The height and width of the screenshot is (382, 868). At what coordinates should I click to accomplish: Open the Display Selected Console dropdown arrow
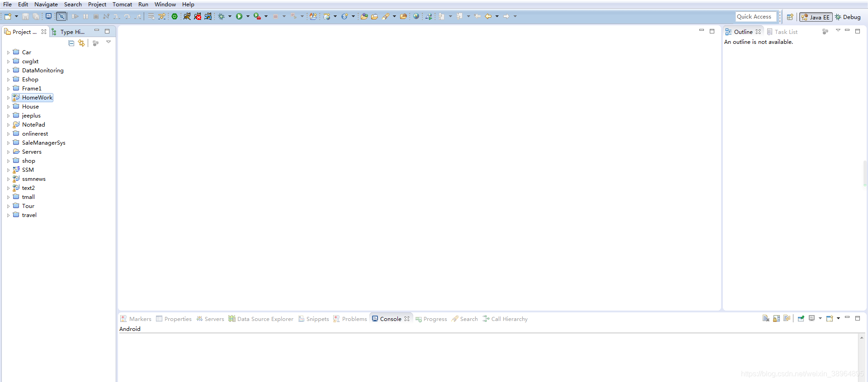click(820, 318)
